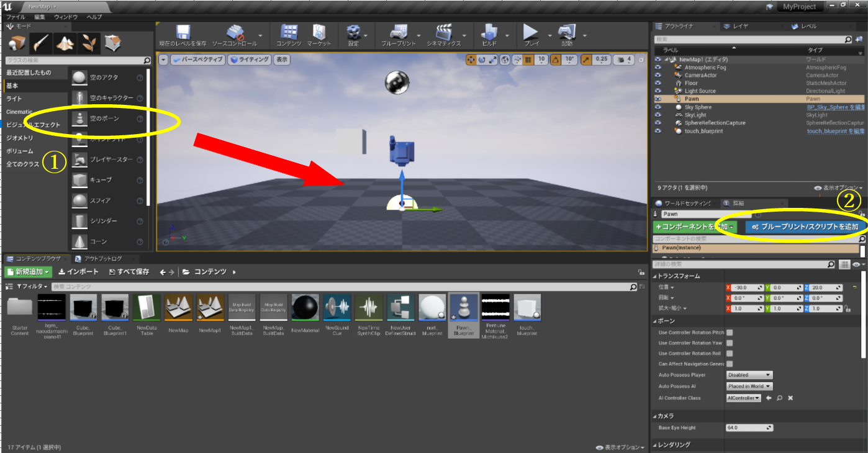Select スフィア in class list

tap(107, 200)
